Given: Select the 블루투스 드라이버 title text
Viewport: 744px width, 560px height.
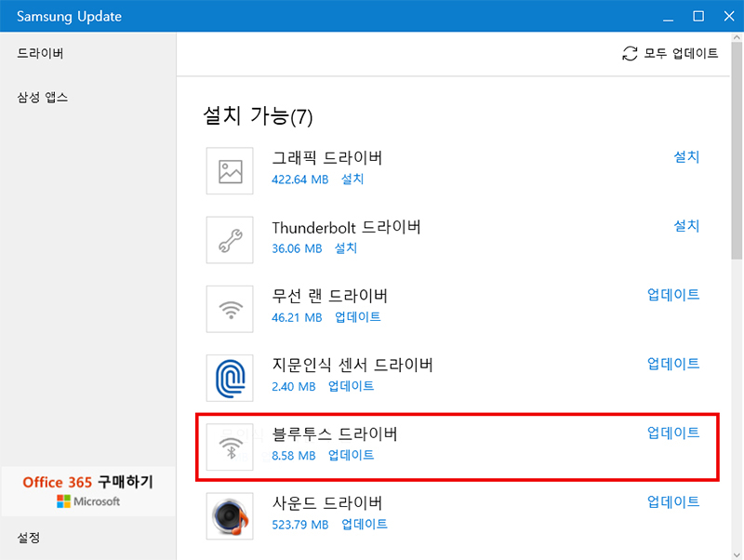Looking at the screenshot, I should [335, 434].
